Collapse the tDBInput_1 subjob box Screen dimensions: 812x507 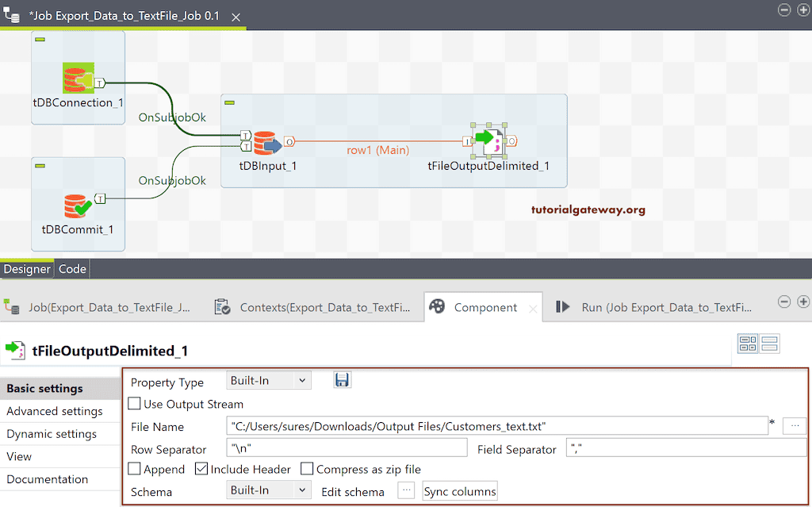[229, 102]
